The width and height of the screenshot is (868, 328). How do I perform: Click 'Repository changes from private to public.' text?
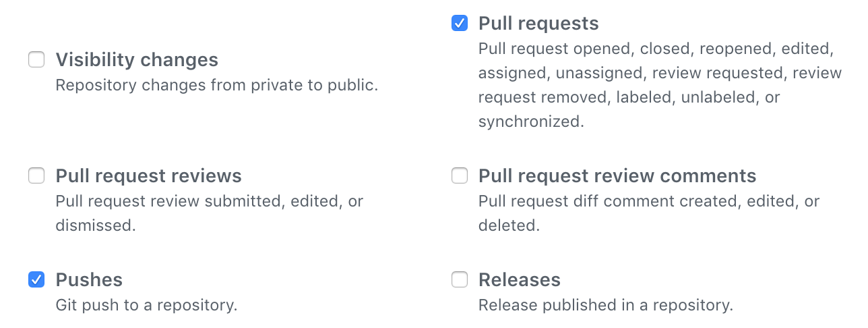(216, 86)
